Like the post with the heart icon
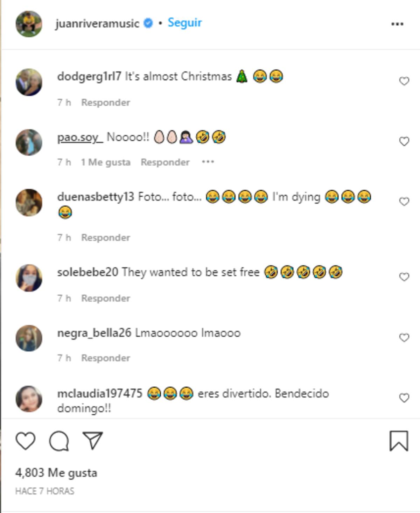The image size is (420, 513). tap(26, 441)
